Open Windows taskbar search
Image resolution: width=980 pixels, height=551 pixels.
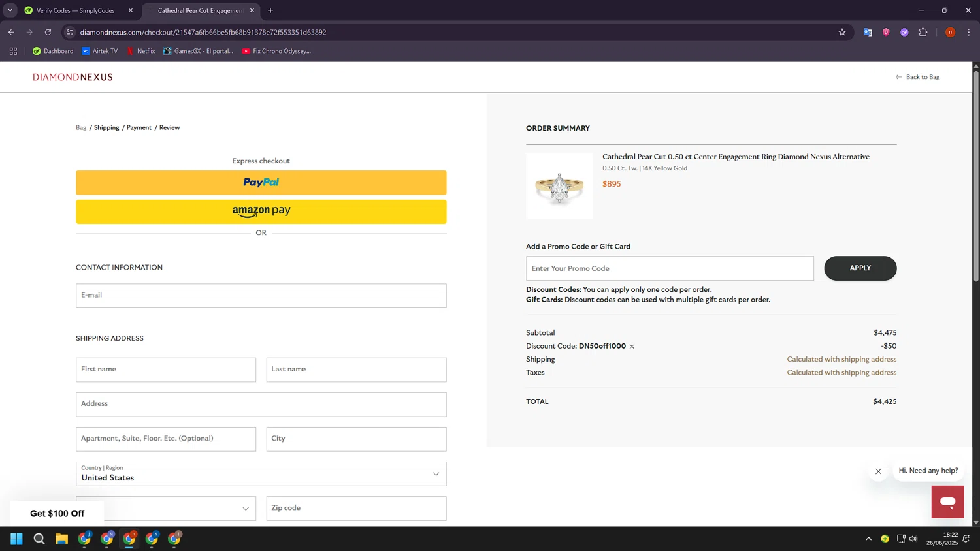[x=39, y=539]
